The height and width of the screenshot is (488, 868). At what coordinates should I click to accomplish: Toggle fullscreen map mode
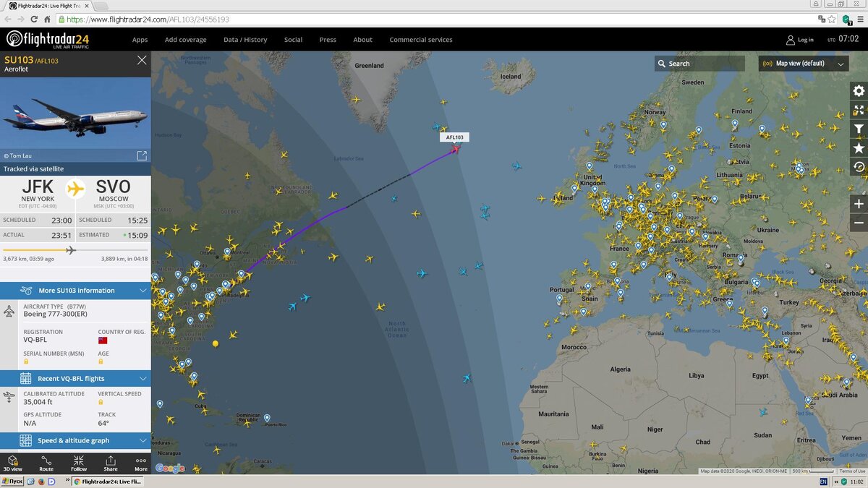(859, 110)
